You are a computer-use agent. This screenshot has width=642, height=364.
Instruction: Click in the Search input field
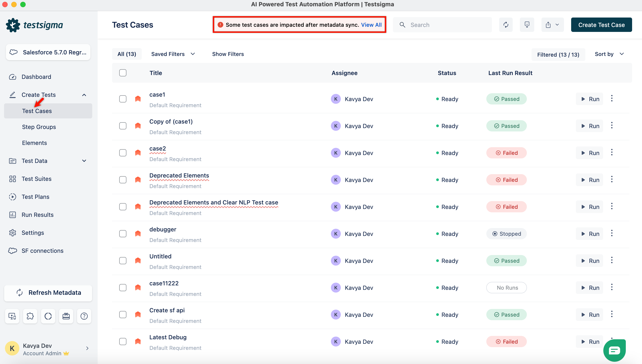pyautogui.click(x=442, y=25)
